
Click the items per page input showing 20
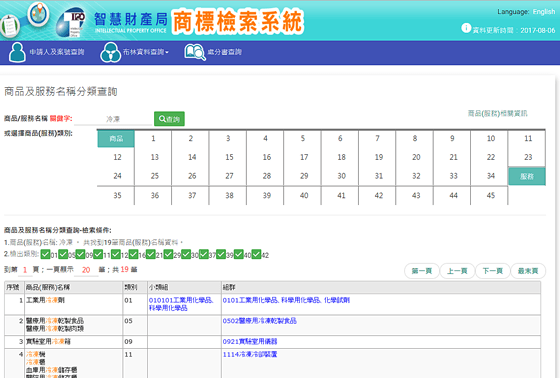tap(86, 270)
